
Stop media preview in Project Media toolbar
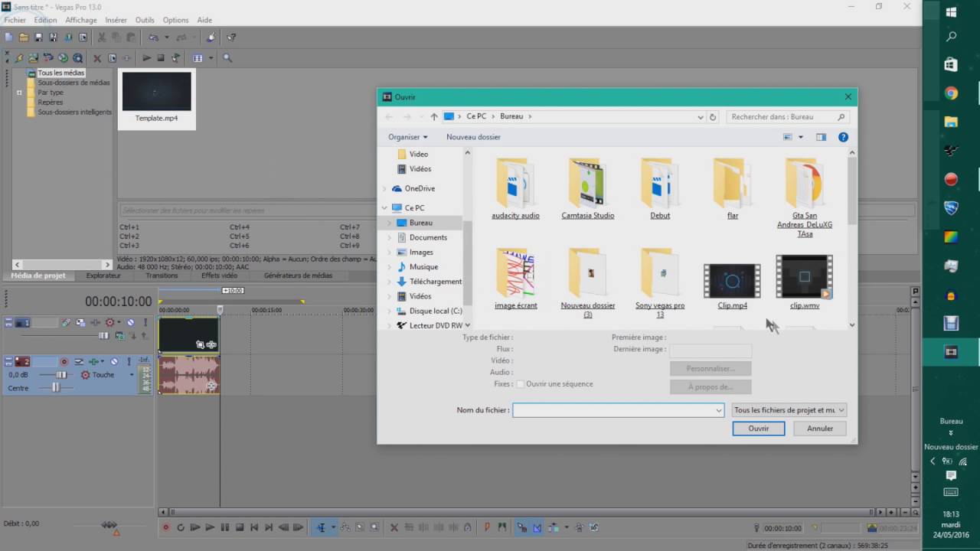161,57
